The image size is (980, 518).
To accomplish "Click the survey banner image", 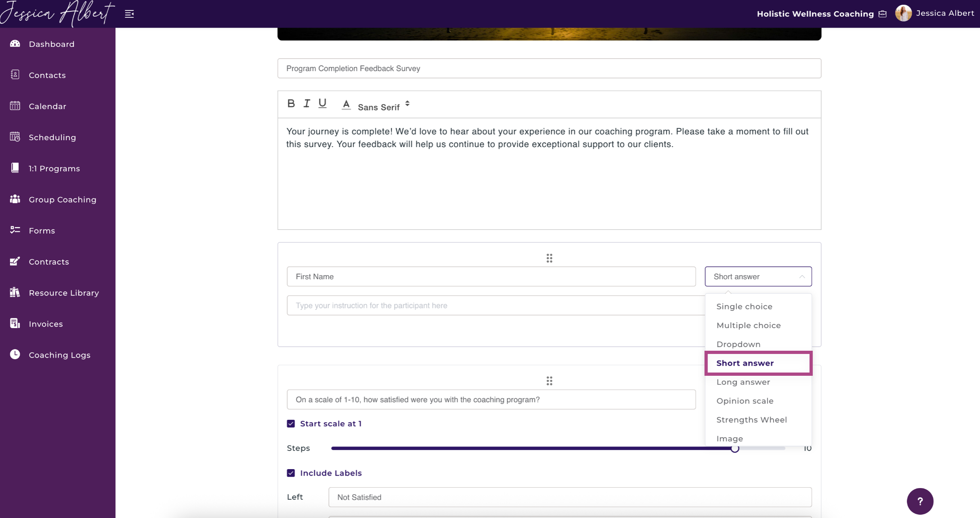I will [549, 34].
